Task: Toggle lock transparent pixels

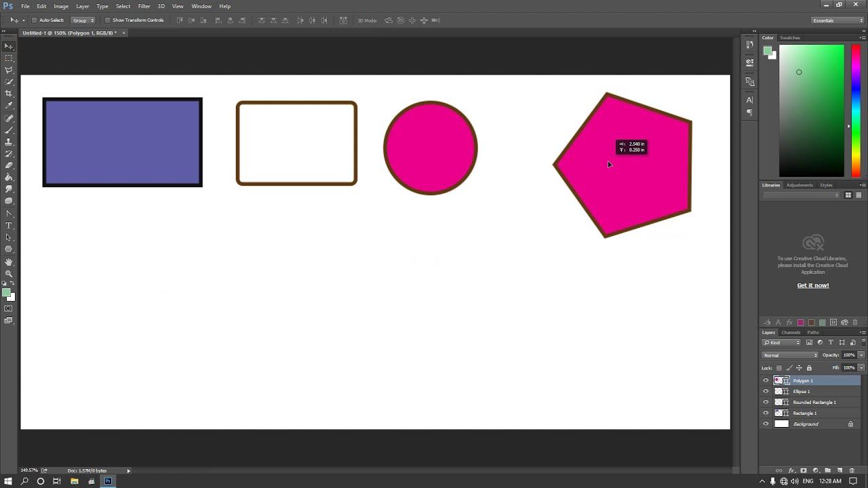Action: pos(779,368)
